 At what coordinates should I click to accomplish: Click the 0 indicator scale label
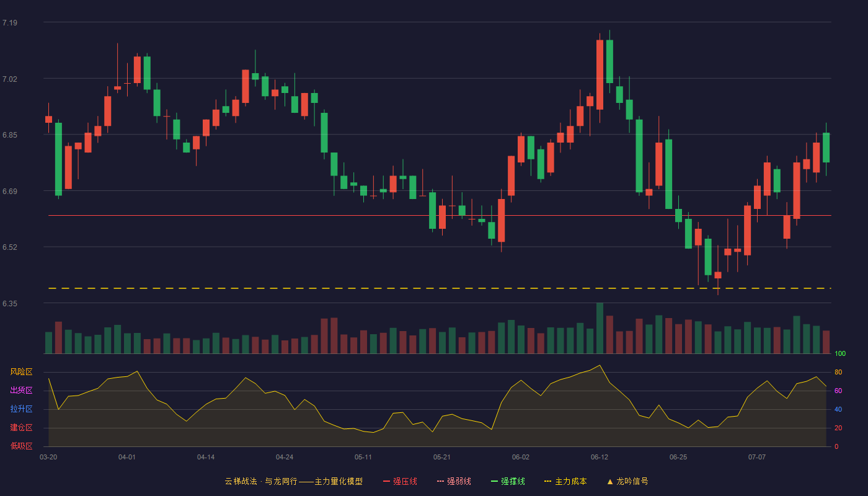[x=836, y=446]
